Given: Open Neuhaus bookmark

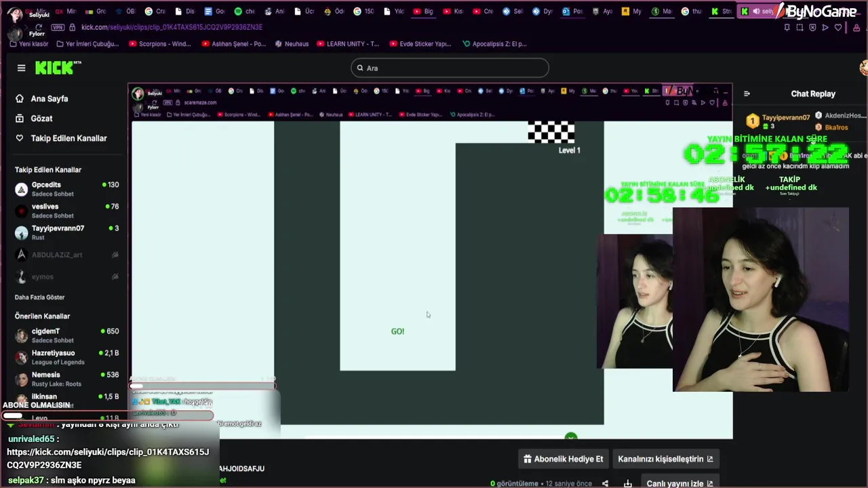Looking at the screenshot, I should (x=292, y=44).
